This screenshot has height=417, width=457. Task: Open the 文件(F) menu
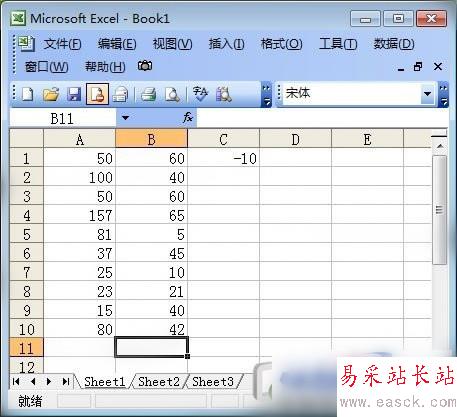(62, 44)
